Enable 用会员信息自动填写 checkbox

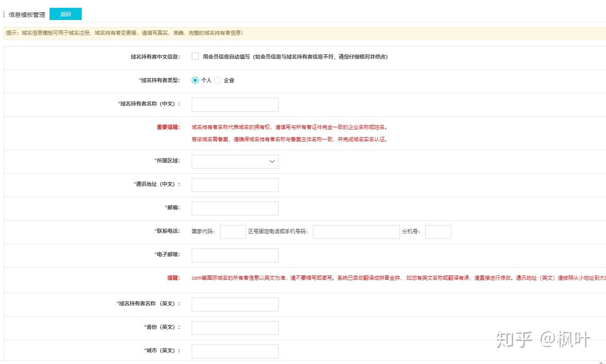coord(195,56)
